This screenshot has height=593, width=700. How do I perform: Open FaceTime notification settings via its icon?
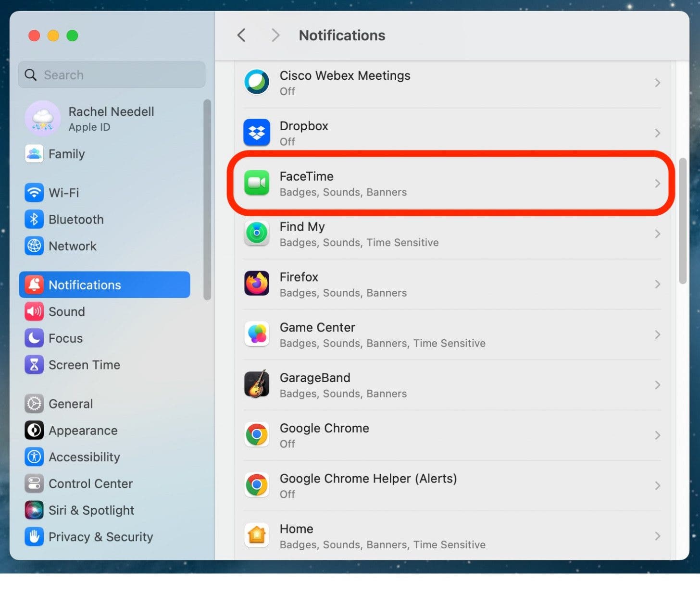(257, 184)
